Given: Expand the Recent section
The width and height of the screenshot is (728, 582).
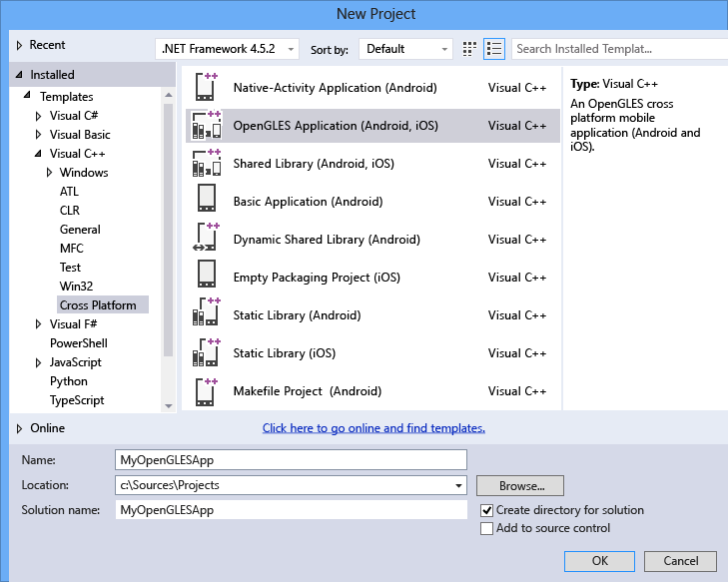Looking at the screenshot, I should point(19,45).
